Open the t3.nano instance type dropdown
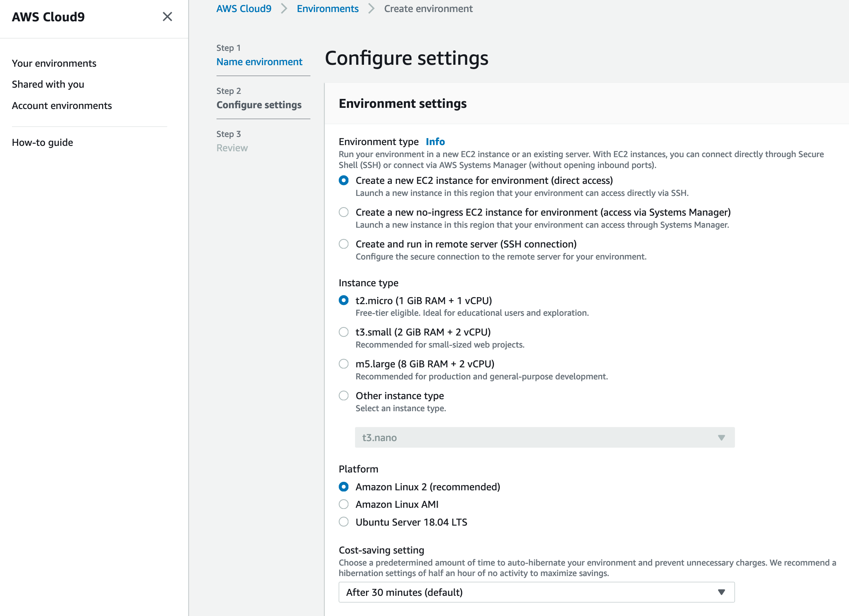849x616 pixels. tap(545, 438)
